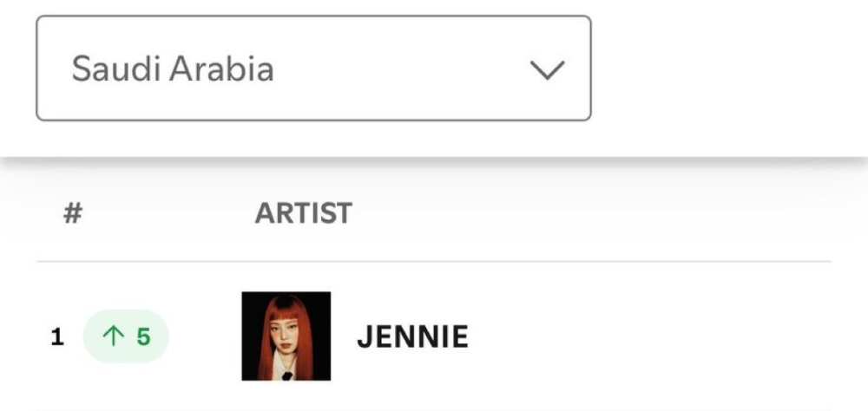
Task: Click the green up 5 rank change badge
Action: pos(126,336)
